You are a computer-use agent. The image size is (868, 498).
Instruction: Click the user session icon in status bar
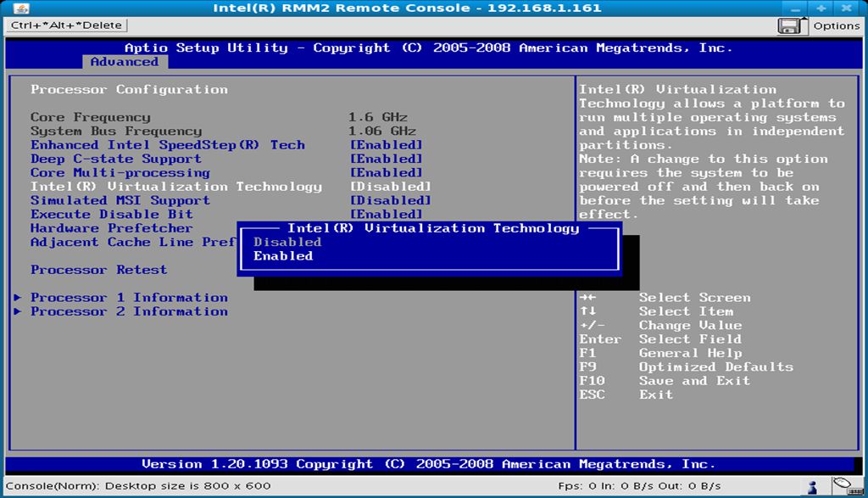(x=812, y=485)
